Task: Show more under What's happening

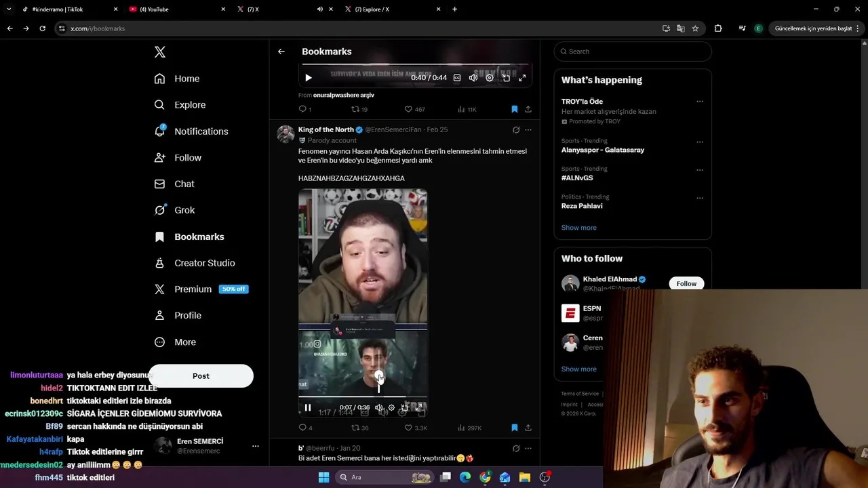Action: (579, 228)
